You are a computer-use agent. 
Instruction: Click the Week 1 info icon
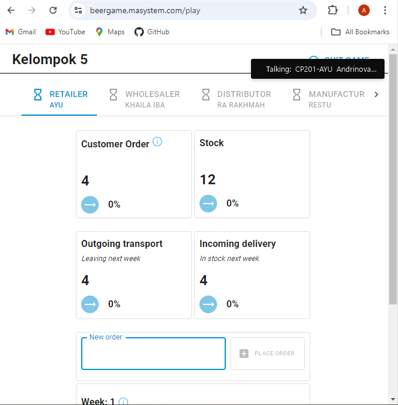pyautogui.click(x=123, y=401)
